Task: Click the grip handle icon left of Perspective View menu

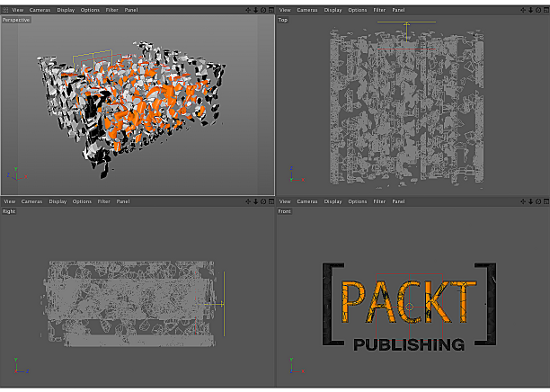Action: 5,10
